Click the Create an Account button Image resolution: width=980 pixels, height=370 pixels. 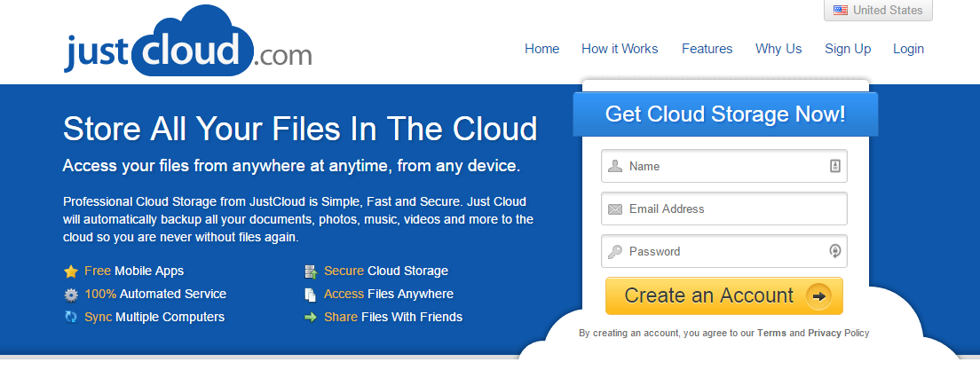723,295
